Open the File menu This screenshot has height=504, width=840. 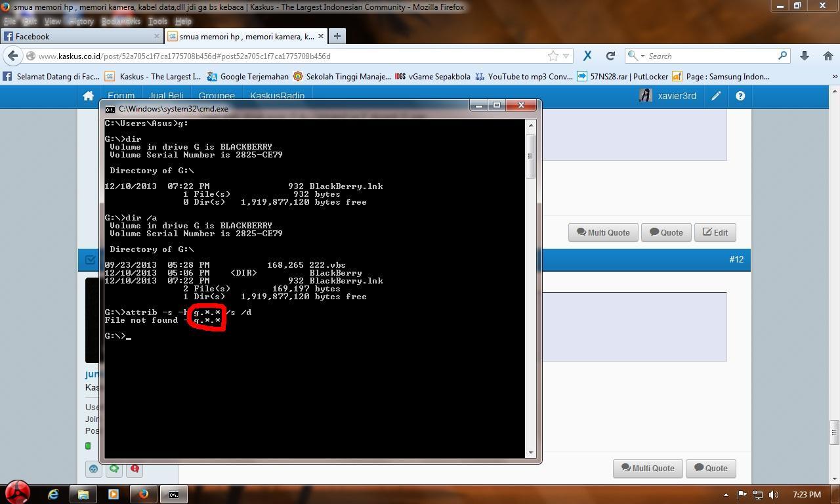pyautogui.click(x=10, y=21)
